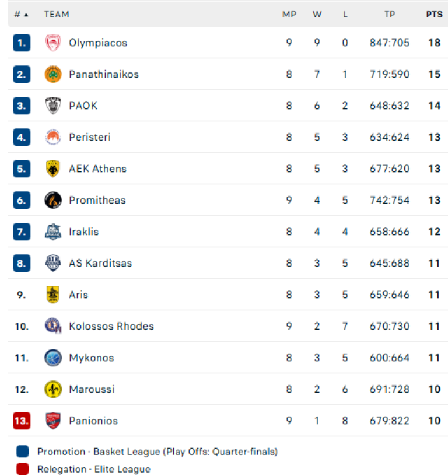Image resolution: width=448 pixels, height=476 pixels.
Task: Click the blue Promotion legend swatch
Action: pos(23,452)
